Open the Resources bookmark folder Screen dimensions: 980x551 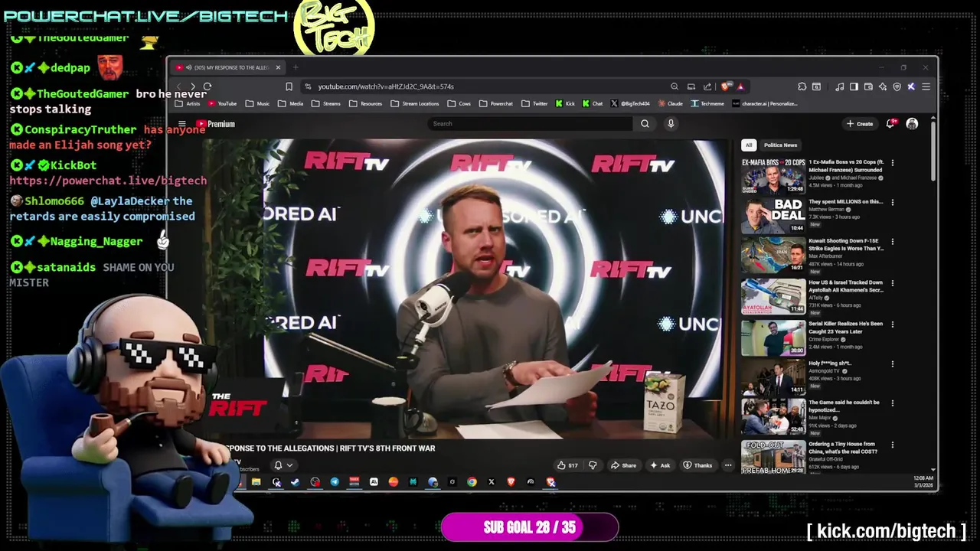(x=365, y=103)
